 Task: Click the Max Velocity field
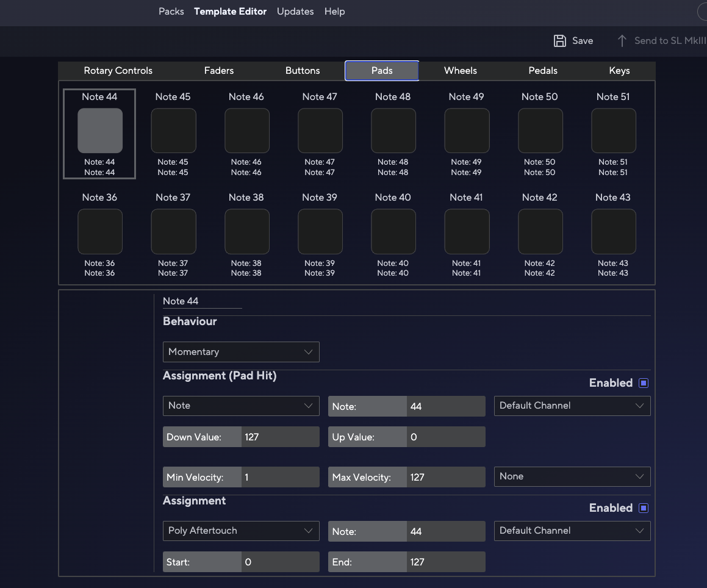click(x=445, y=477)
